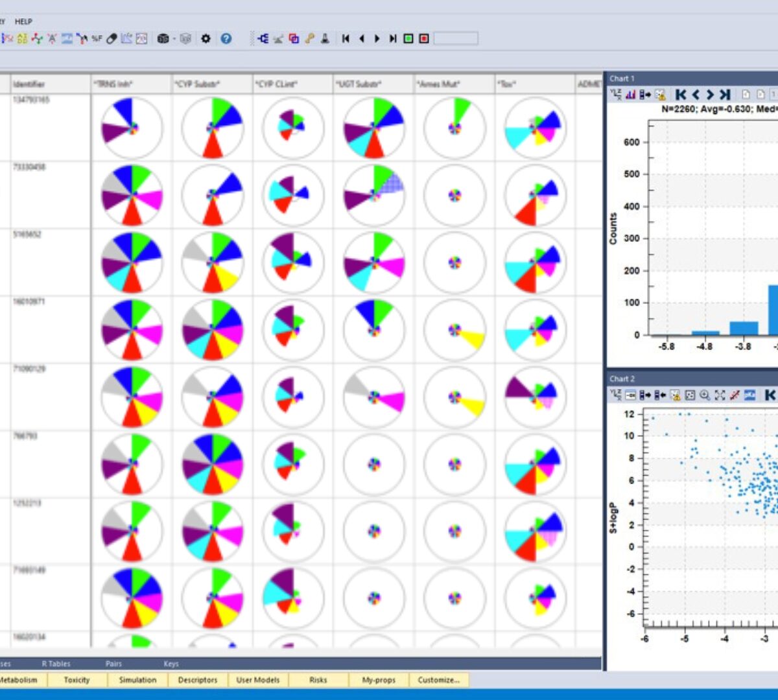Toggle the red square stop button
The height and width of the screenshot is (700, 778).
pos(424,39)
